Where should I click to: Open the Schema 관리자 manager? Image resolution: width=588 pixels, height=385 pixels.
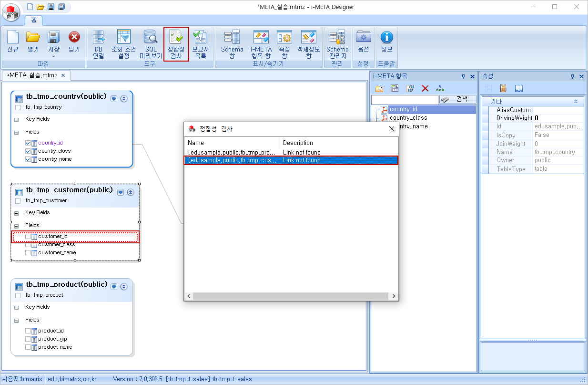click(x=337, y=44)
